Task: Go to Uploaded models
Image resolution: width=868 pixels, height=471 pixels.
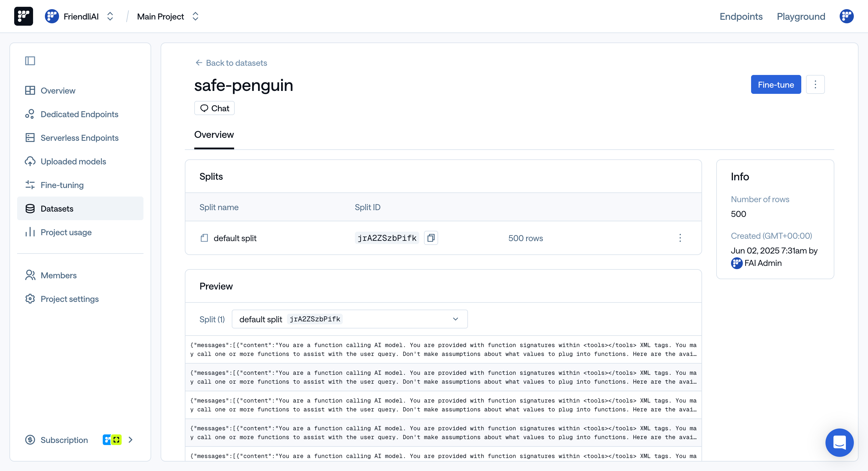Action: pyautogui.click(x=74, y=161)
